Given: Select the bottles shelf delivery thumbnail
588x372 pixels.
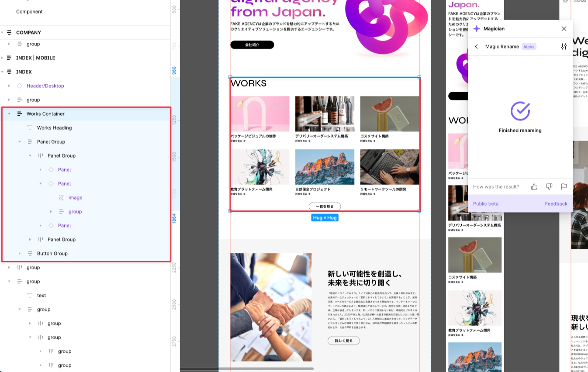Looking at the screenshot, I should pyautogui.click(x=325, y=114).
